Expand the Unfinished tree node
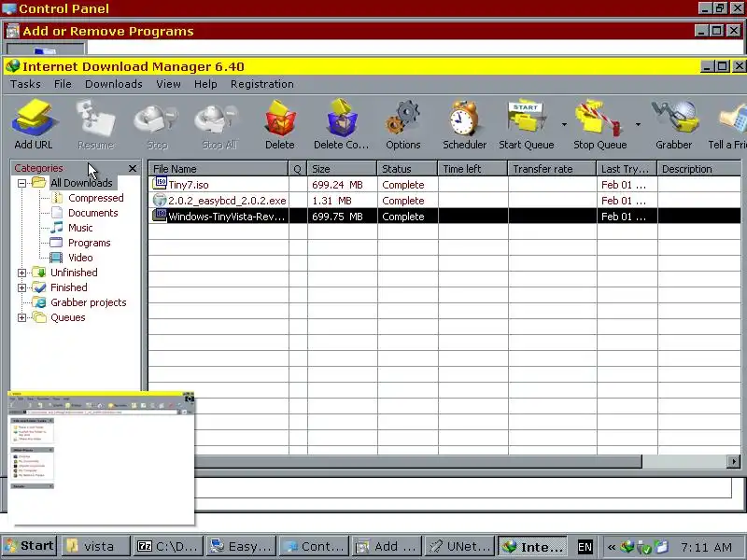The height and width of the screenshot is (560, 747). pyautogui.click(x=21, y=273)
